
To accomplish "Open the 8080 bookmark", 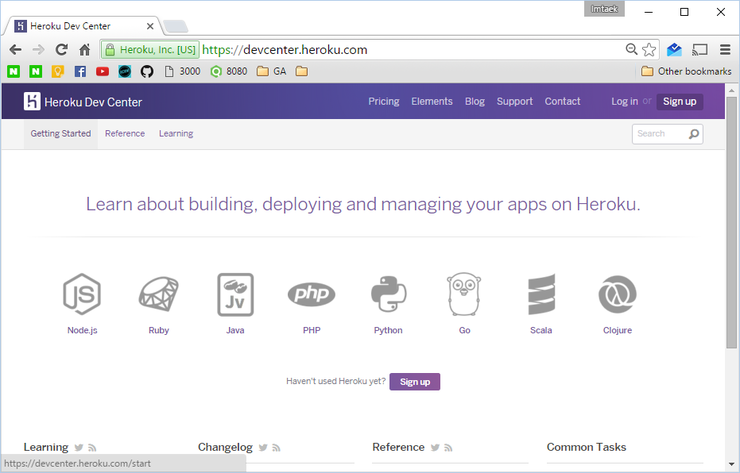I will click(228, 71).
